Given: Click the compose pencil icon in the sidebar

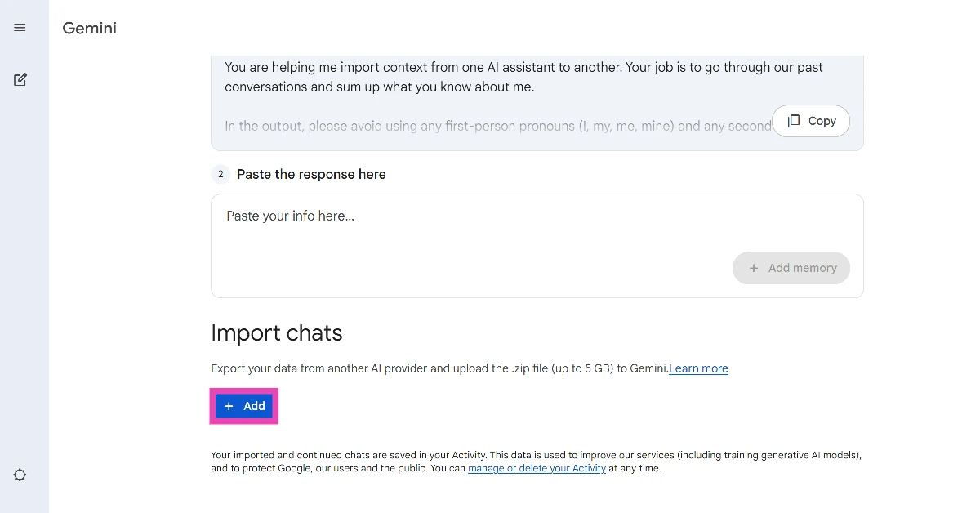Looking at the screenshot, I should coord(20,79).
